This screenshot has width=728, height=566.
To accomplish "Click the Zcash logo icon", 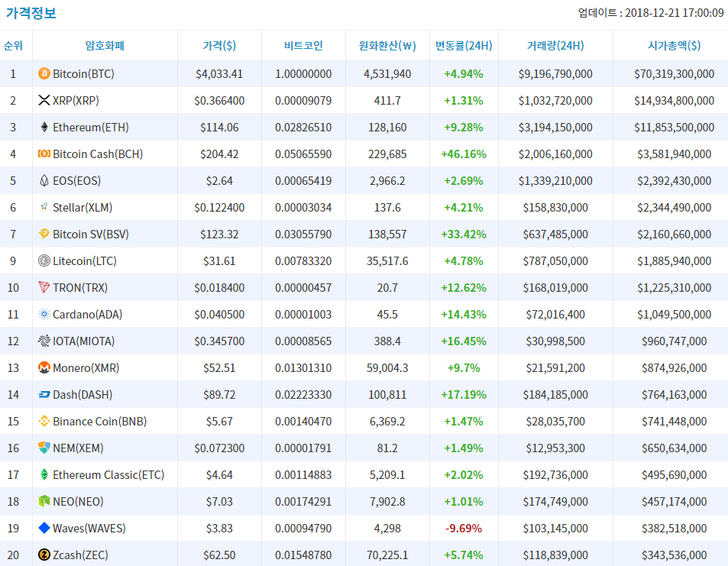I will 44,555.
